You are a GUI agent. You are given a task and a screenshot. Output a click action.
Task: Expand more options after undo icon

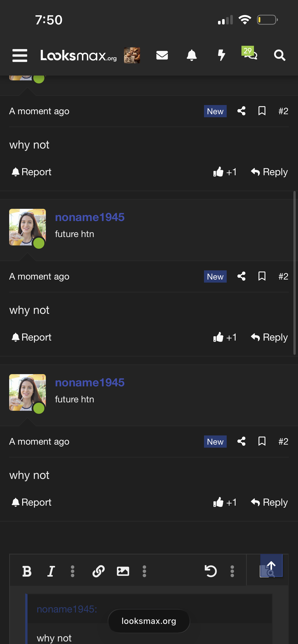pyautogui.click(x=232, y=571)
